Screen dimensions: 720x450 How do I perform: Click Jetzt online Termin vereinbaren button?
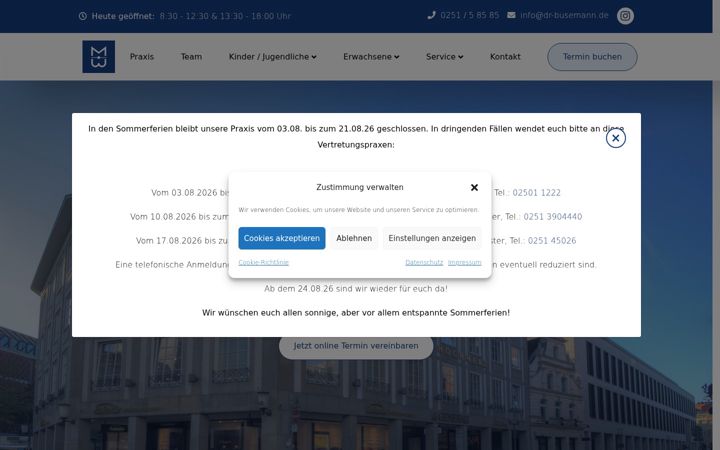[356, 346]
